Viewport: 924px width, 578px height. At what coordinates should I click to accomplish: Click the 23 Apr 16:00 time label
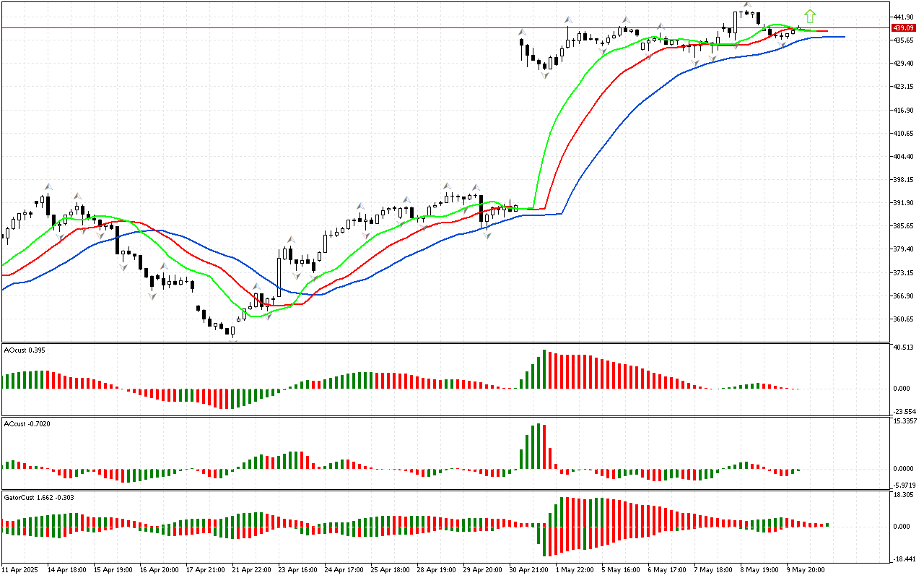(x=299, y=569)
